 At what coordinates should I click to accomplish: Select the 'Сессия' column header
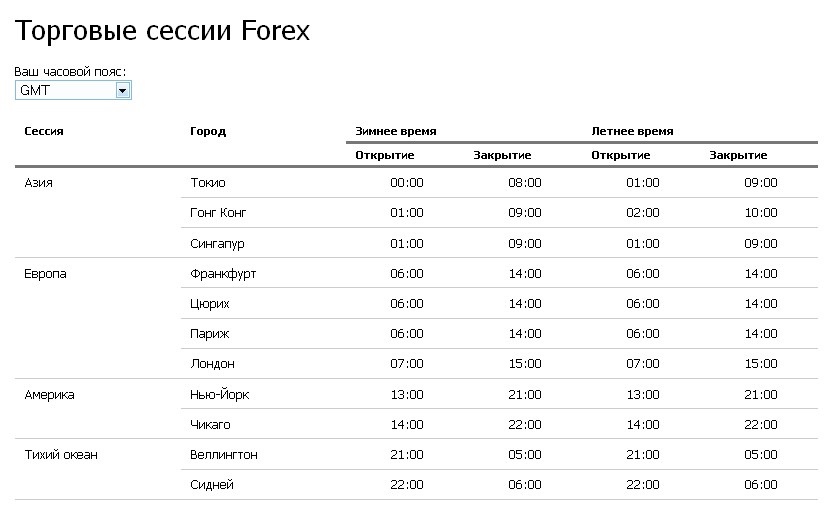click(44, 131)
